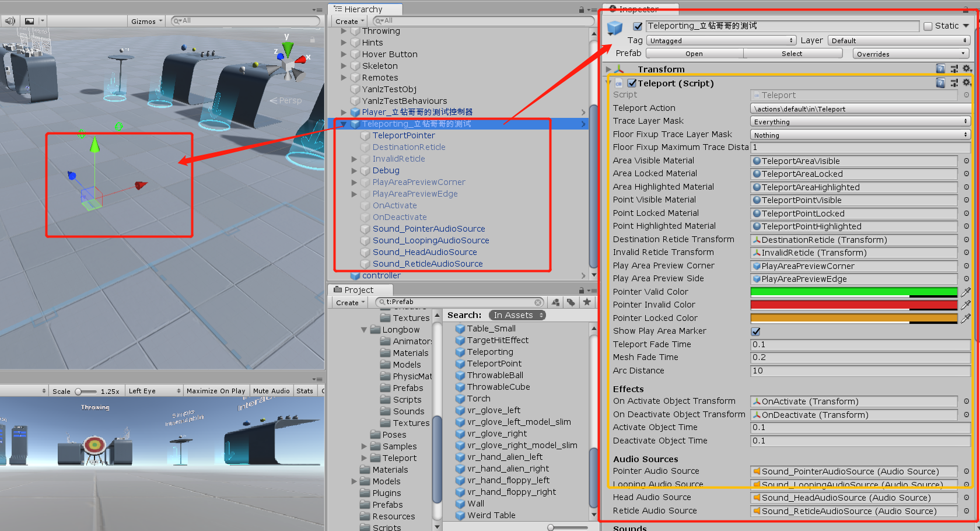Click the Teleporting prefab in the Project list
The height and width of the screenshot is (531, 980).
tap(490, 352)
